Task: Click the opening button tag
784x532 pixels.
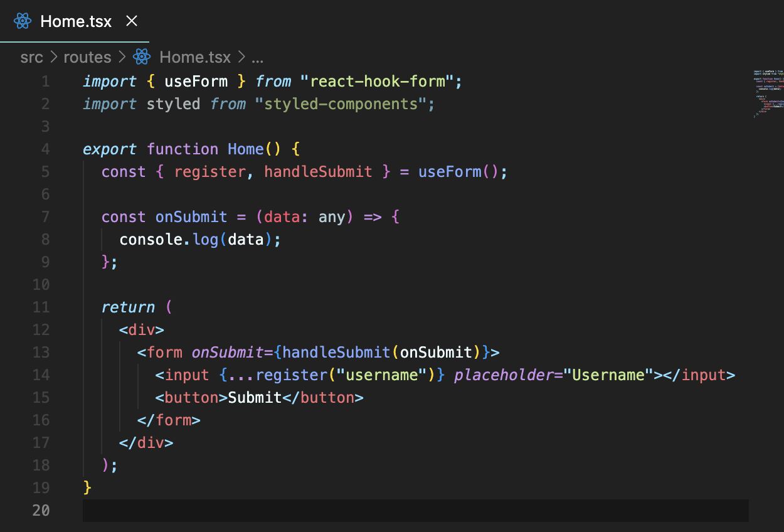Action: pyautogui.click(x=192, y=398)
